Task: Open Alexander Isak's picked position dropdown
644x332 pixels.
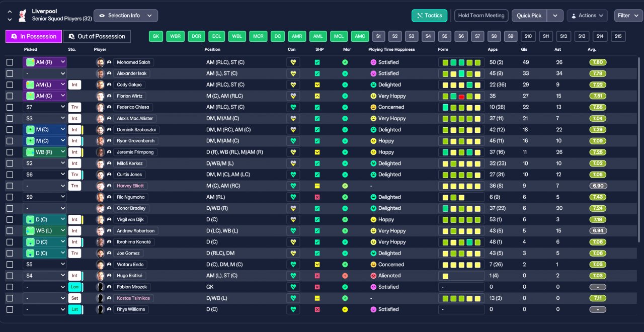Action: coord(45,73)
